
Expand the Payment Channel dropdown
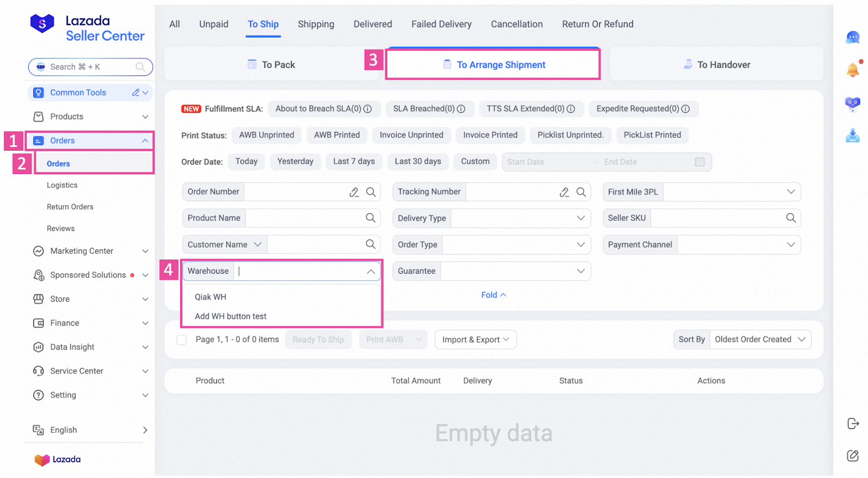point(738,244)
